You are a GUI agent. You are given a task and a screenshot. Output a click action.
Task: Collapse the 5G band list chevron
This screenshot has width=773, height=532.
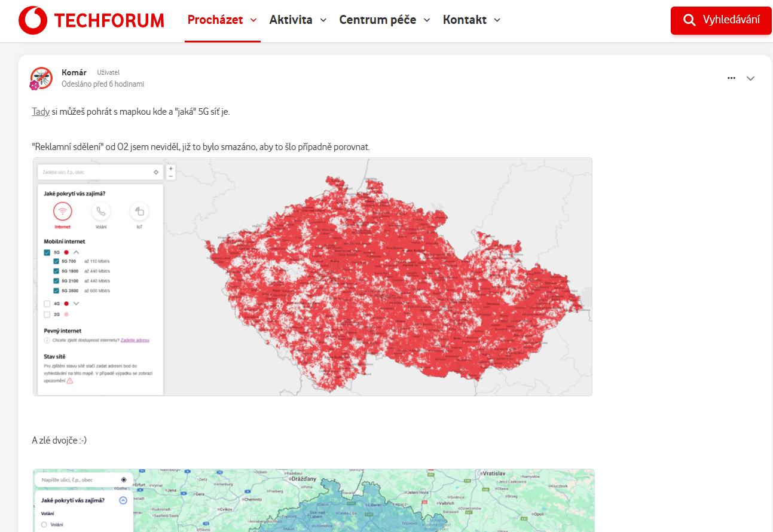click(x=77, y=252)
